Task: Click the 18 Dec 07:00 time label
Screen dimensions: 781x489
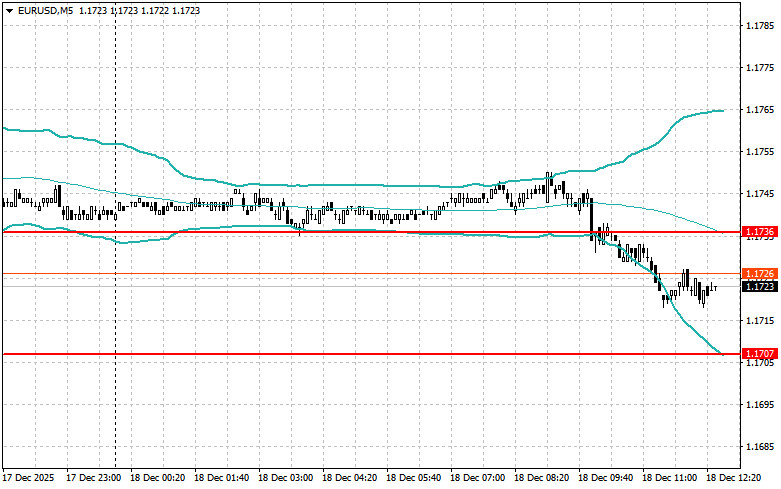Action: [x=477, y=478]
